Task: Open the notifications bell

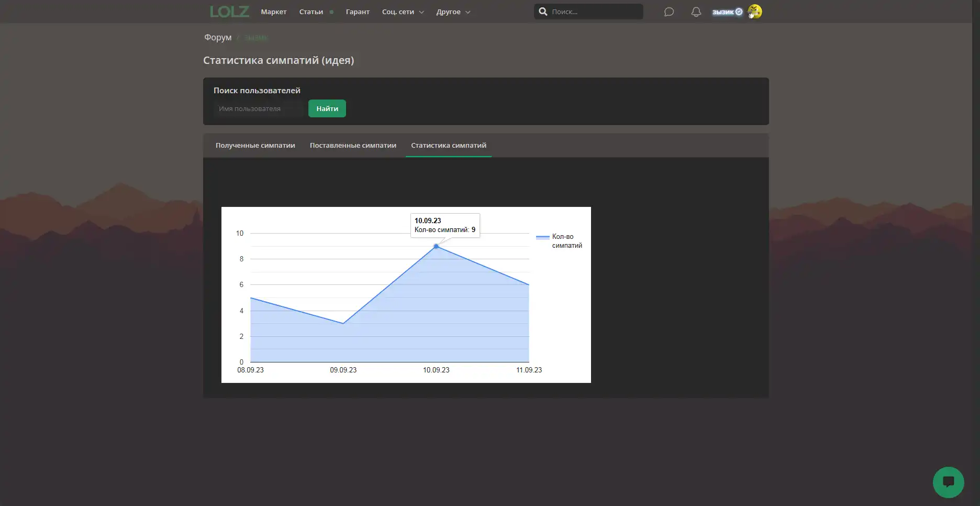Action: coord(696,12)
